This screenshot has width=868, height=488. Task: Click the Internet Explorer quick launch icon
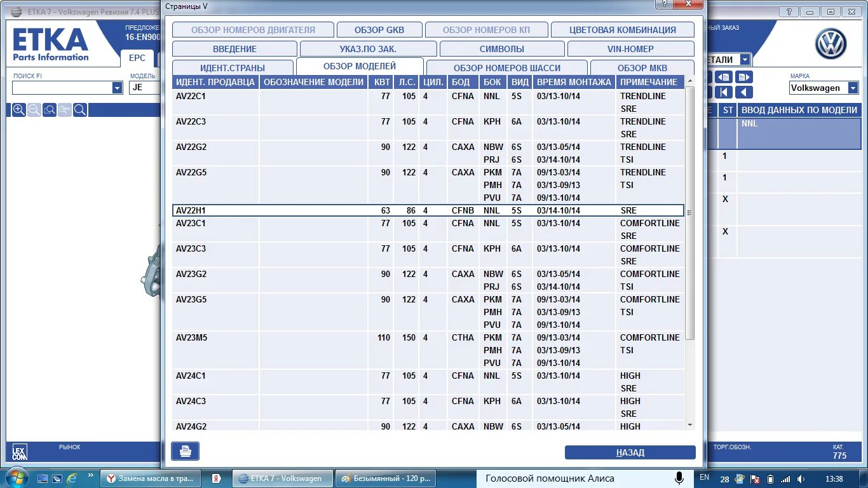72,478
